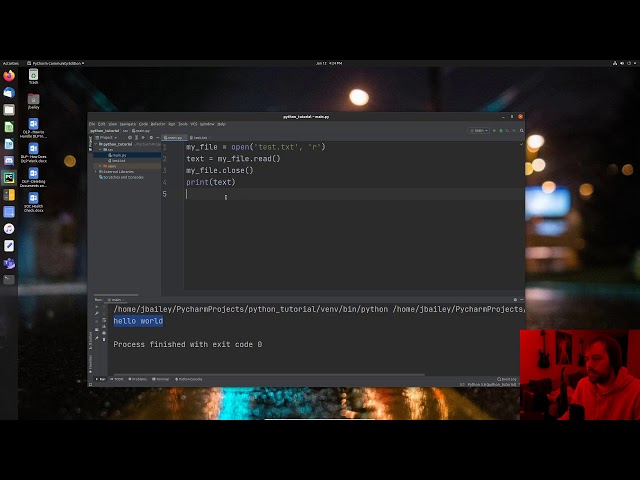The image size is (640, 480).
Task: Select test.txt in the project tree
Action: pyautogui.click(x=117, y=160)
